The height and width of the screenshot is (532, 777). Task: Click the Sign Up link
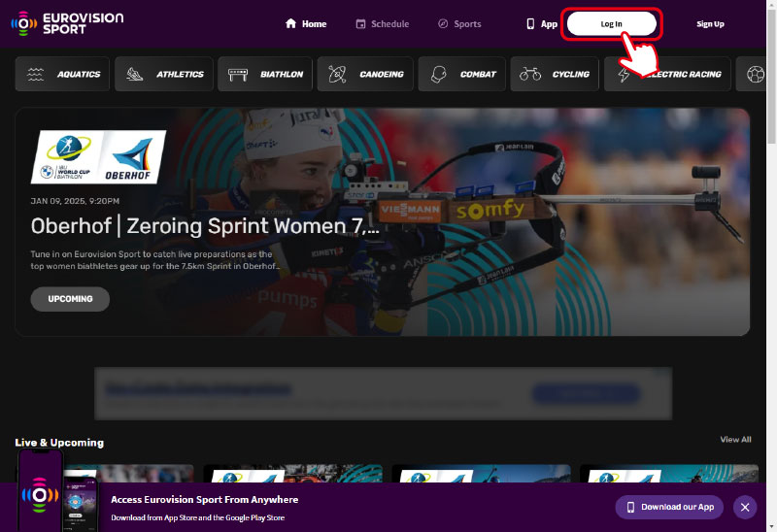710,23
